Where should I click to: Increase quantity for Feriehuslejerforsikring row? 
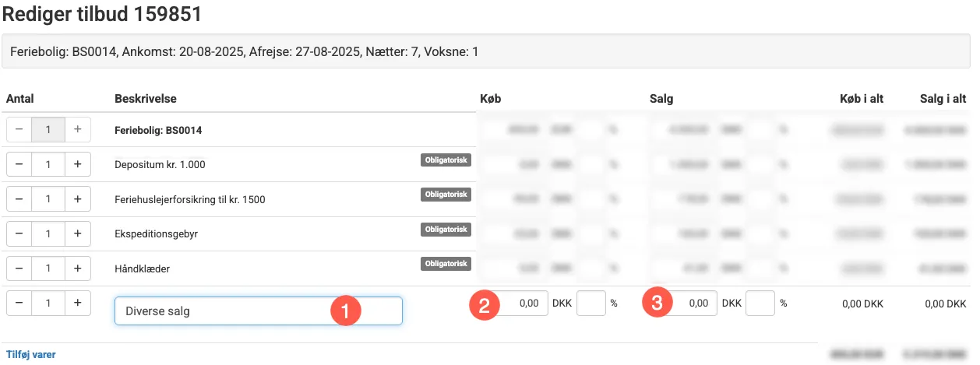(77, 199)
